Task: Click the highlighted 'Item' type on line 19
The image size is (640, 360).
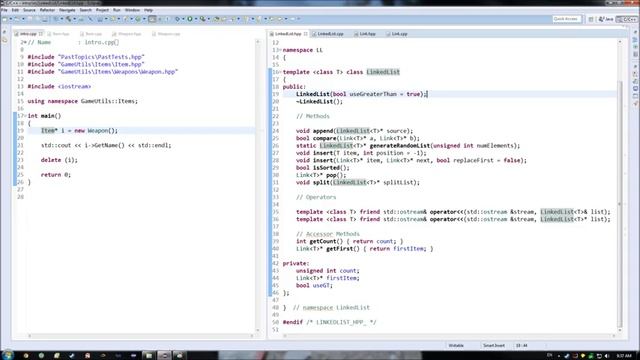Action: tap(48, 131)
